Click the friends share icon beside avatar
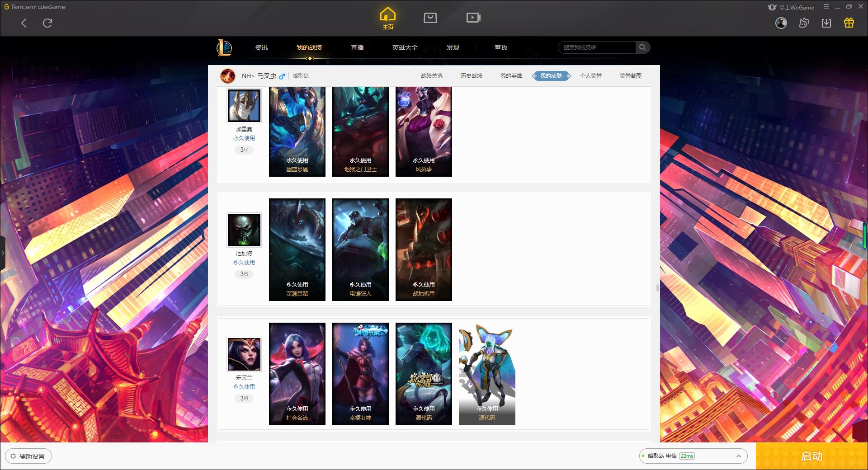The image size is (868, 470). coord(804,23)
